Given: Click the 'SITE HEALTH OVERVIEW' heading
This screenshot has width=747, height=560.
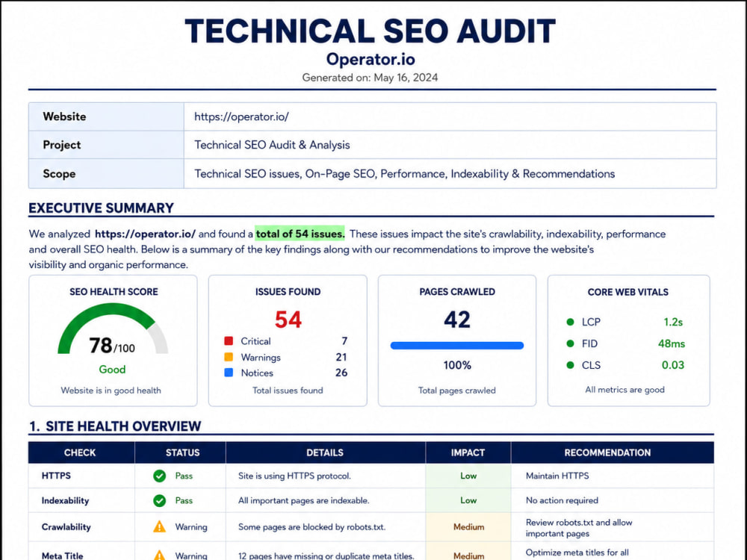Looking at the screenshot, I should pyautogui.click(x=123, y=426).
